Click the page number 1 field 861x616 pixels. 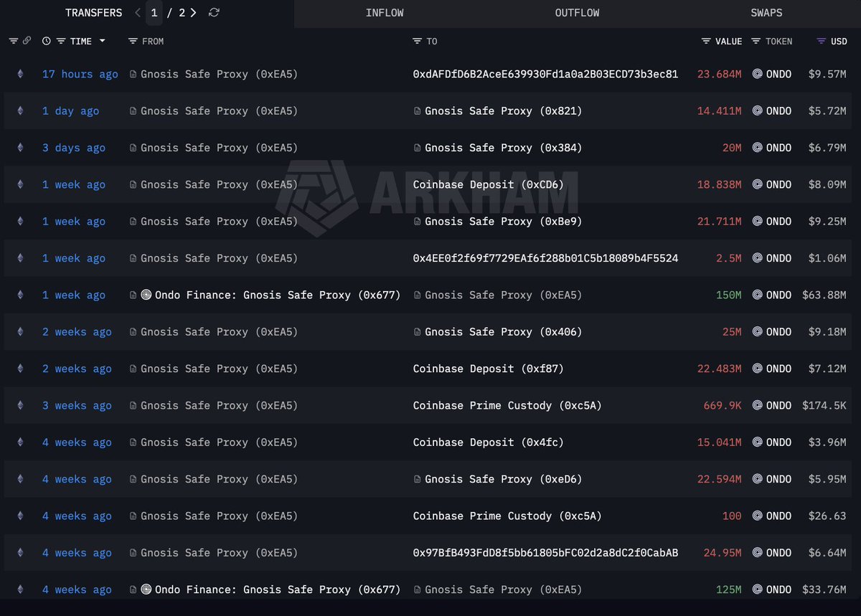(x=154, y=13)
